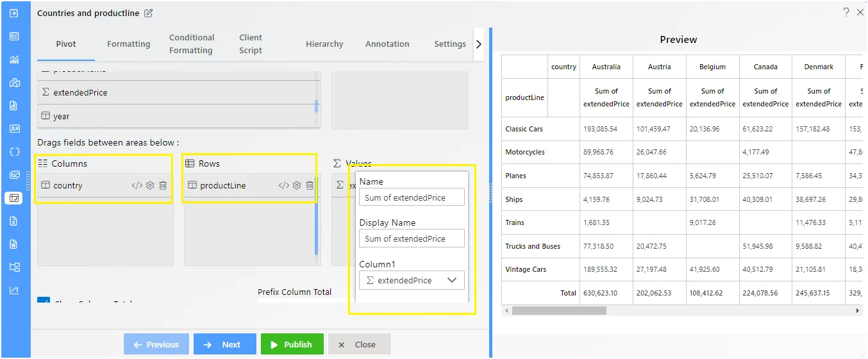Click the Motorcycles row label
Screen dimensions: 868x359
(x=525, y=153)
